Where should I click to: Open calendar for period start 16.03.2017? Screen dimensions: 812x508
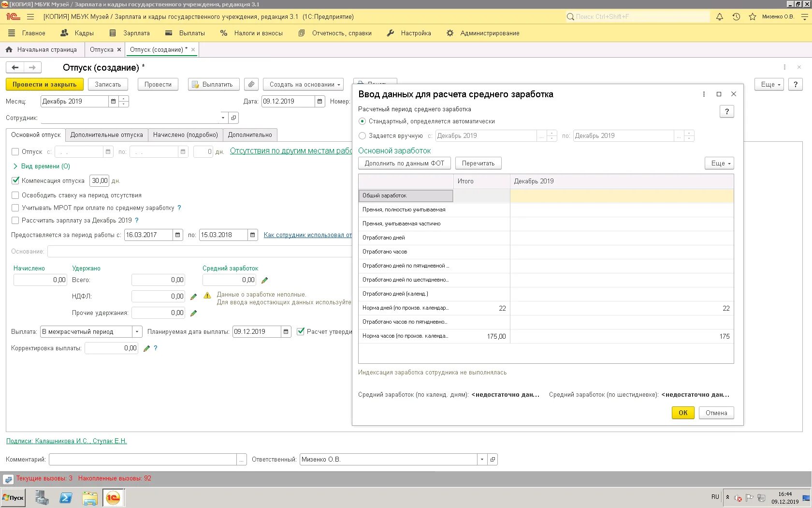point(178,235)
